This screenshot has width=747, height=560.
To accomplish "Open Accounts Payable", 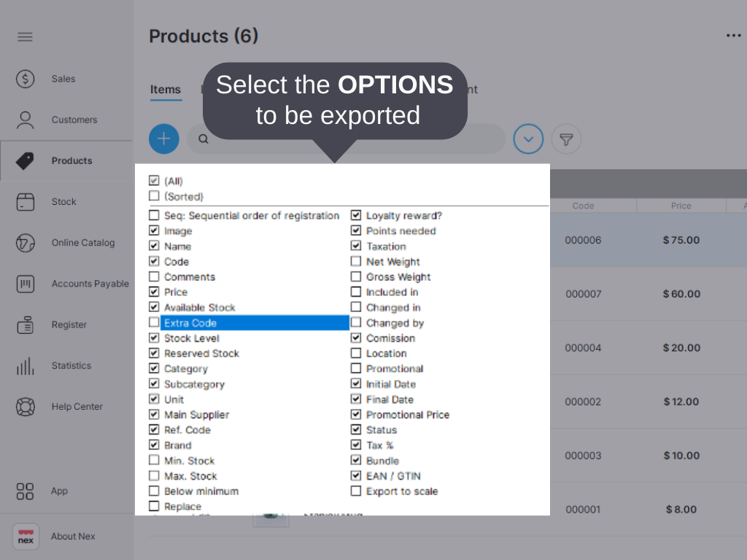I will coord(26,284).
